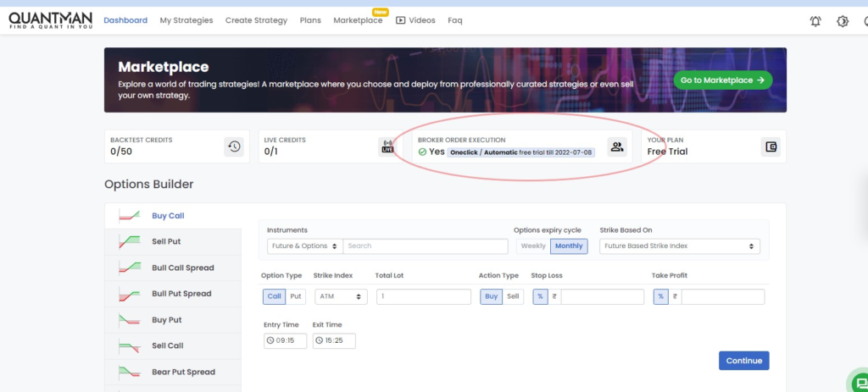Set Take Profit to rupee mode
This screenshot has height=392, width=868.
[675, 296]
